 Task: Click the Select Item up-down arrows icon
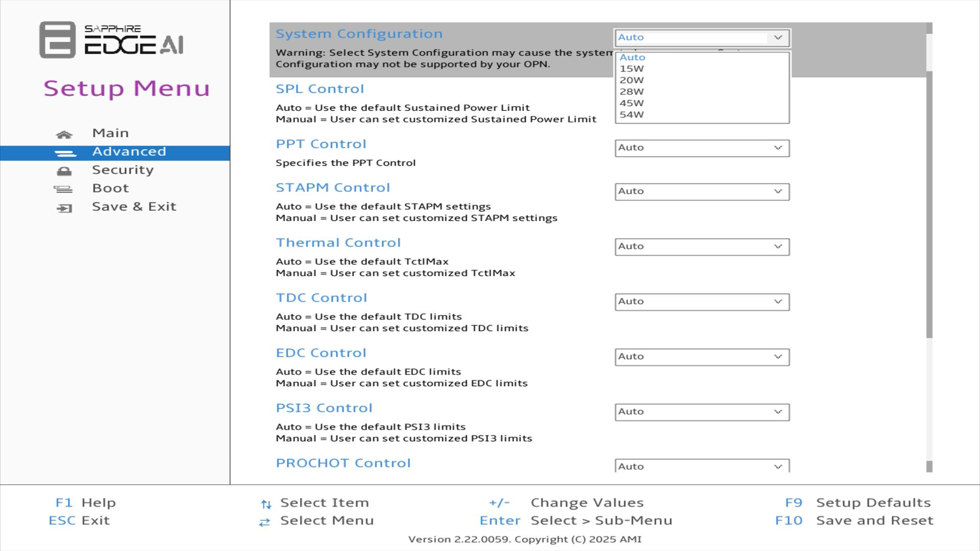[266, 505]
